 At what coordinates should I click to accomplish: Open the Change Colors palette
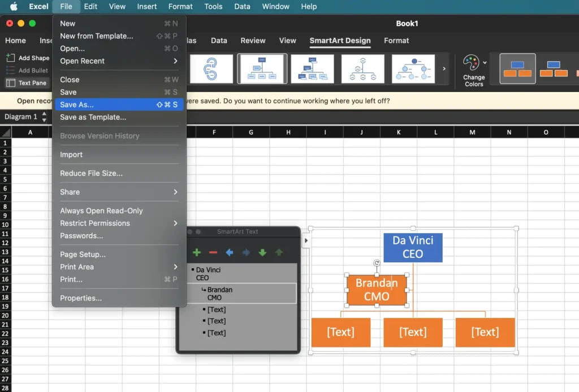click(x=474, y=71)
